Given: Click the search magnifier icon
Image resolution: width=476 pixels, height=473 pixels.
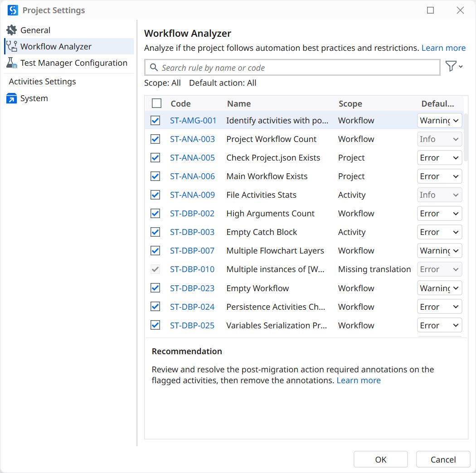Looking at the screenshot, I should click(x=154, y=68).
